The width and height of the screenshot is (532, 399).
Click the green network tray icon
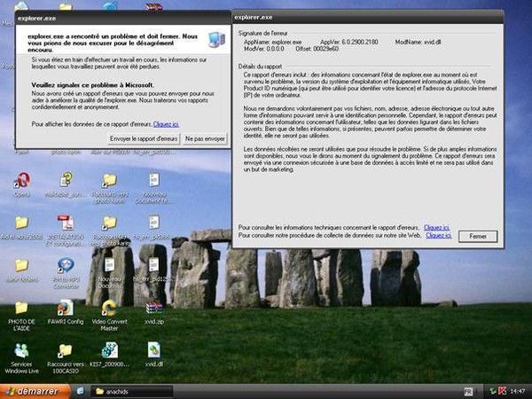491,391
